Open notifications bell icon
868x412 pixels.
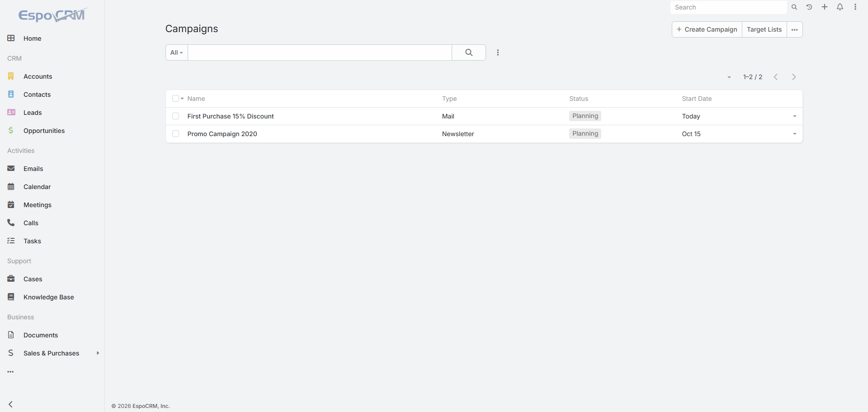point(840,7)
